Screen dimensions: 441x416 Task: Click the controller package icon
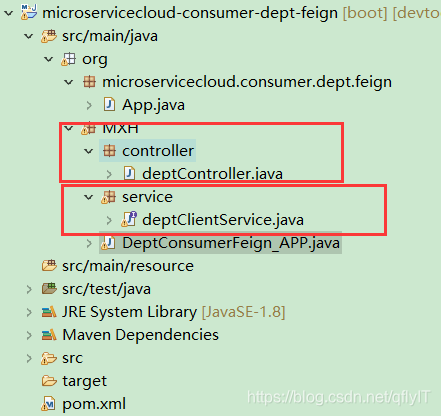109,151
